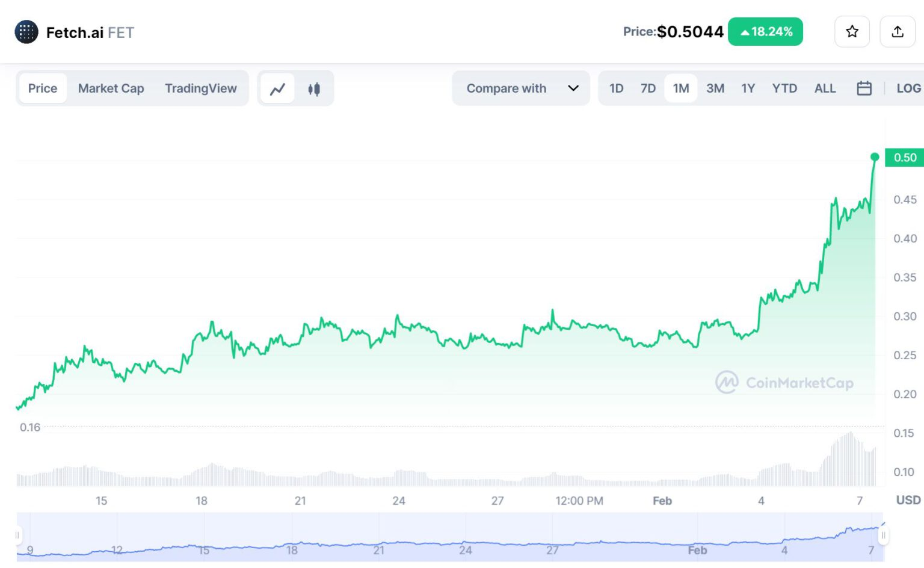Show the ALL time price history
This screenshot has height=568, width=924.
click(x=825, y=88)
